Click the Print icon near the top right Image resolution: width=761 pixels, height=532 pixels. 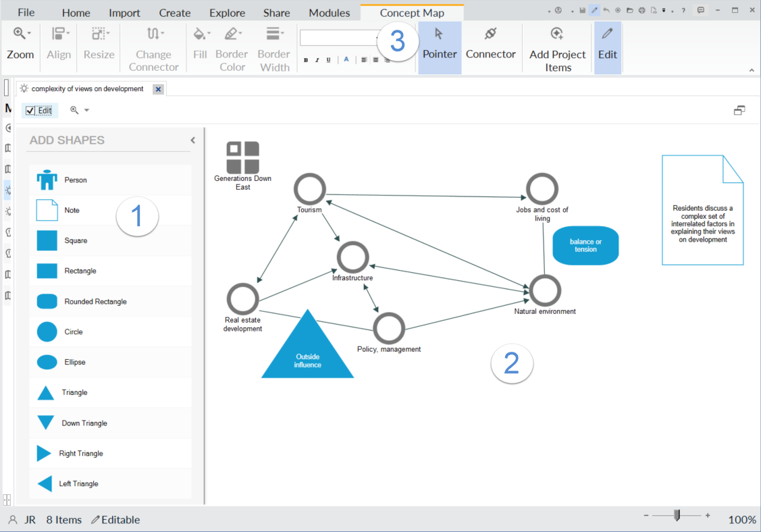tap(642, 9)
